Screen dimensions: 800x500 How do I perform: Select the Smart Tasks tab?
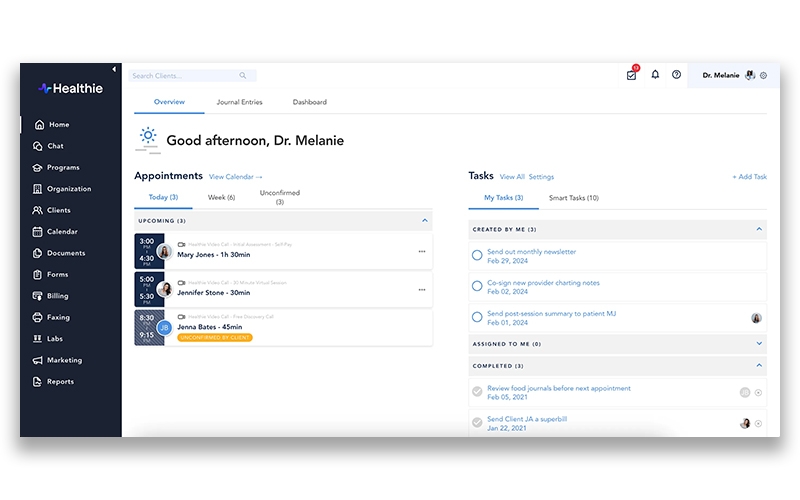tap(574, 198)
